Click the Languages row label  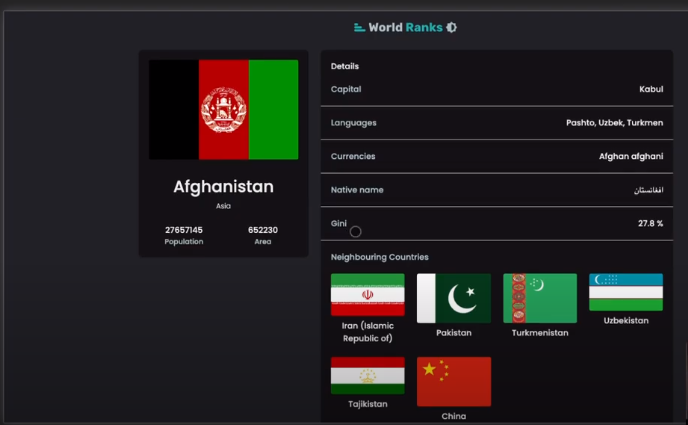(354, 123)
